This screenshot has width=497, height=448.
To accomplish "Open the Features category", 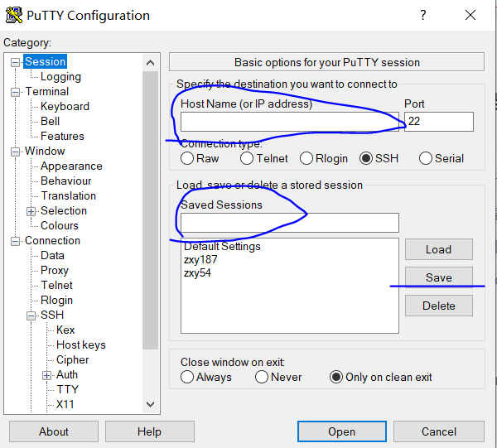I will tap(62, 136).
